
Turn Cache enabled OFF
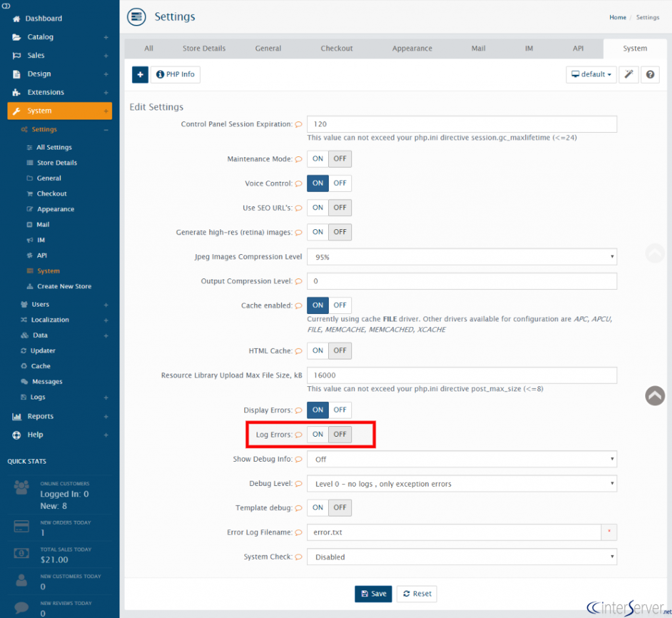tap(340, 305)
